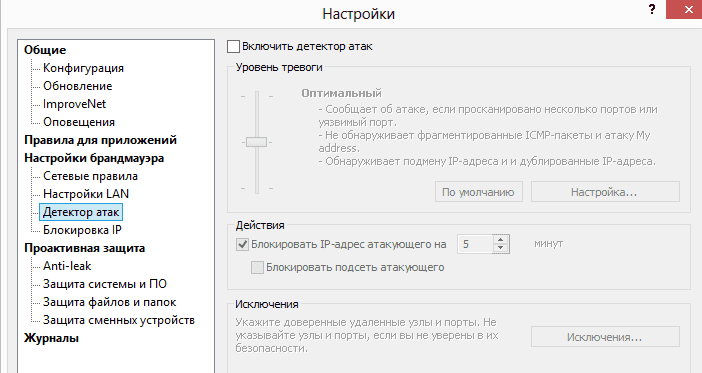Open the Настройка... dialog button
Viewport: 702px width, 373px height.
click(605, 192)
